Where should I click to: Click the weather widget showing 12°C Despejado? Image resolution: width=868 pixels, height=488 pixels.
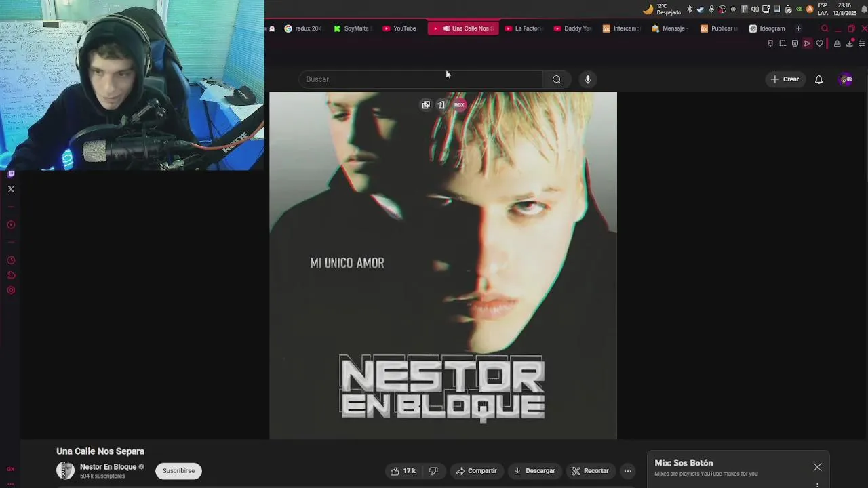[662, 9]
